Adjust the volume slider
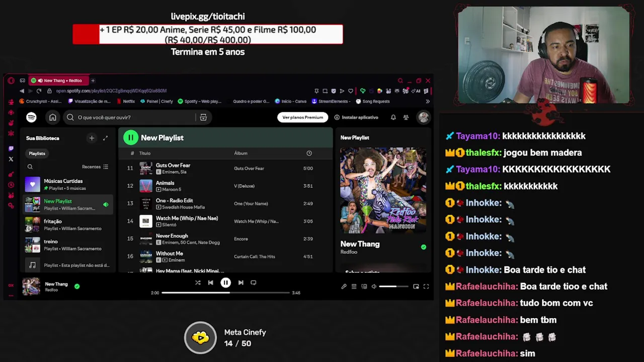This screenshot has height=362, width=644. [x=394, y=287]
